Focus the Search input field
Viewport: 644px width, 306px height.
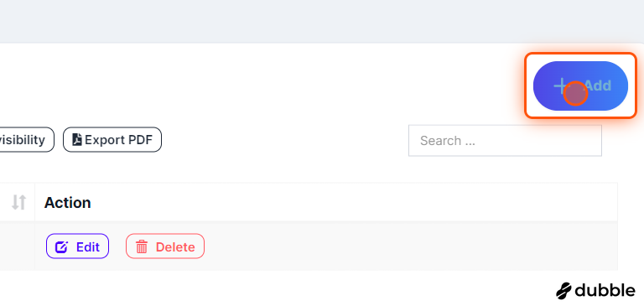tap(505, 141)
